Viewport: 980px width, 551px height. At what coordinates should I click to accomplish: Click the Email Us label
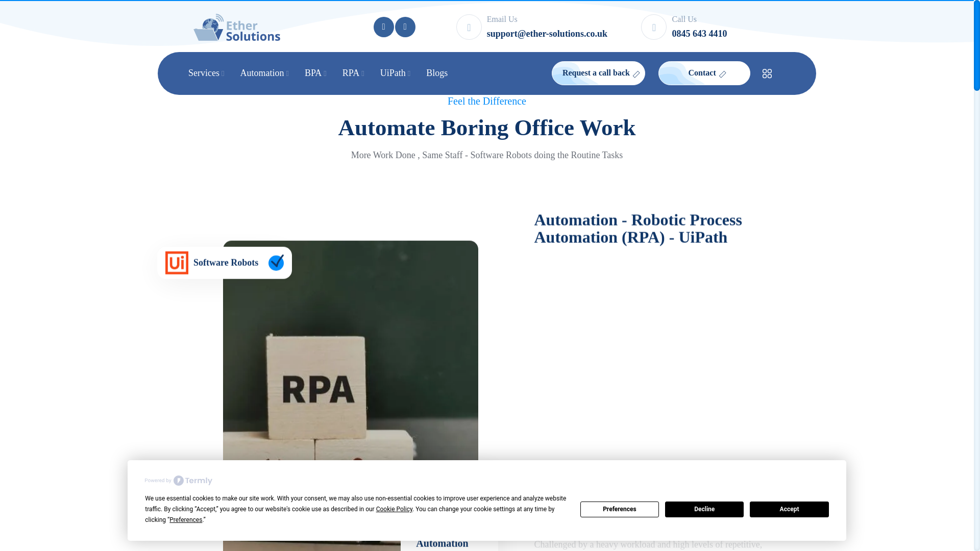coord(502,19)
